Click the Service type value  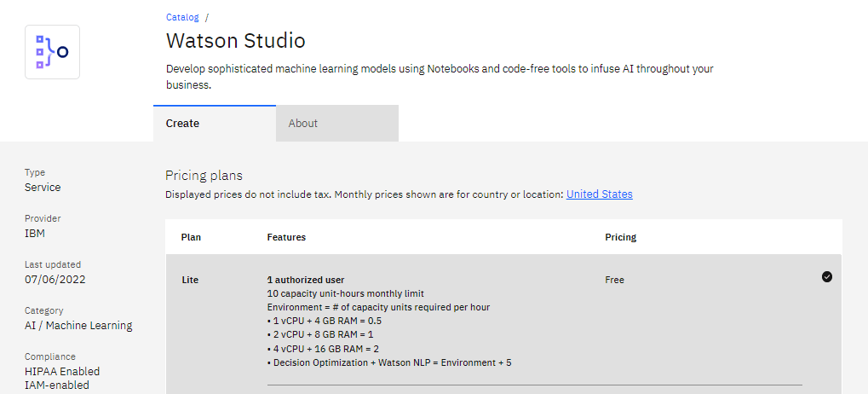43,187
